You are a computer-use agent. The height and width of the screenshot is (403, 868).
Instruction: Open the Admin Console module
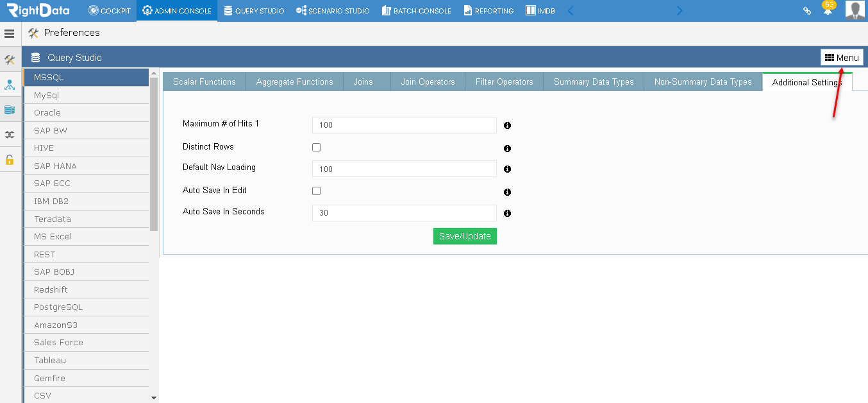pos(177,11)
